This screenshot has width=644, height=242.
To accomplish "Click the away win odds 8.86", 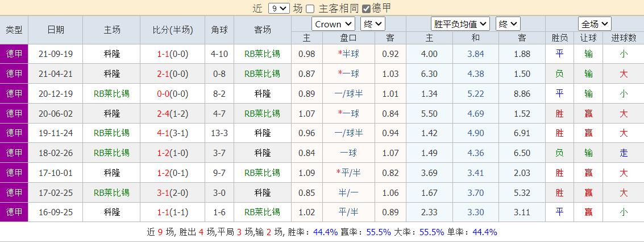I will tap(522, 93).
